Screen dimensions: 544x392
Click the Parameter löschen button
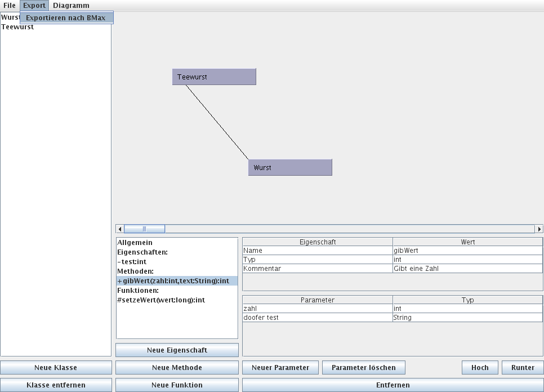363,368
